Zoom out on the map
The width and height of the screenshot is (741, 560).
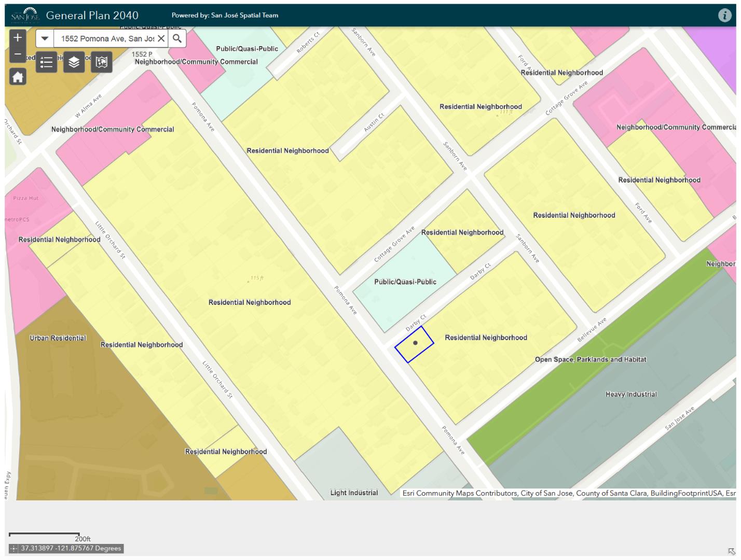pyautogui.click(x=18, y=54)
